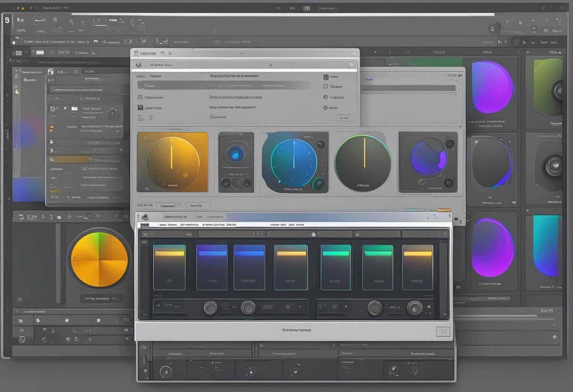The height and width of the screenshot is (392, 573).
Task: Click the orange dial with yellow needle
Action: (172, 162)
